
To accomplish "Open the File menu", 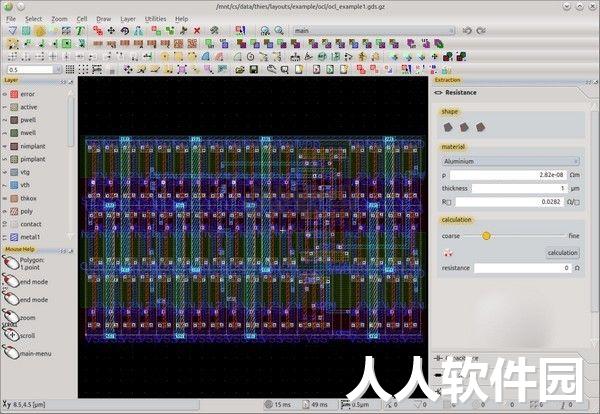I will 11,19.
